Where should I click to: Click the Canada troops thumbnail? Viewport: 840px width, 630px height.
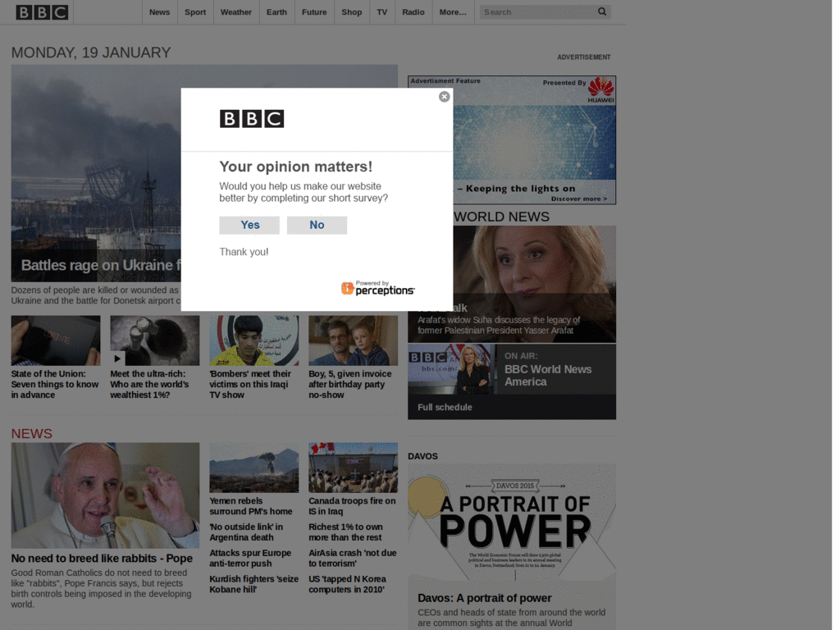click(x=353, y=467)
